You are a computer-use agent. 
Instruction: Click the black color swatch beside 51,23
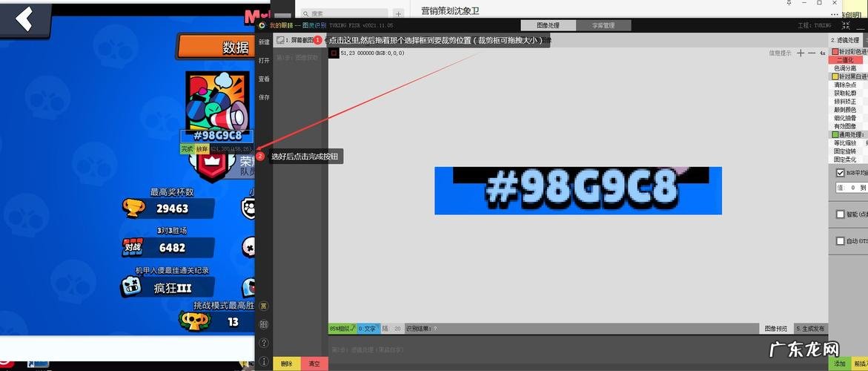click(x=334, y=53)
